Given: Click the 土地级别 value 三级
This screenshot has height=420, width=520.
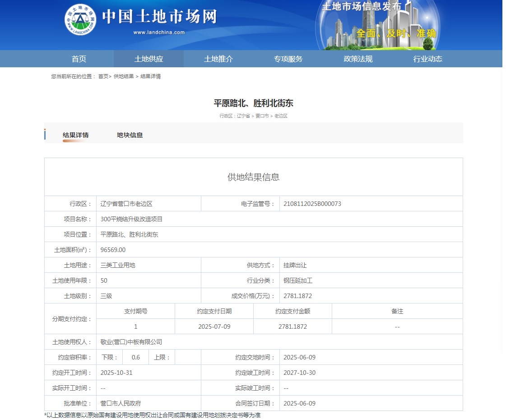Looking at the screenshot, I should click(x=106, y=296).
